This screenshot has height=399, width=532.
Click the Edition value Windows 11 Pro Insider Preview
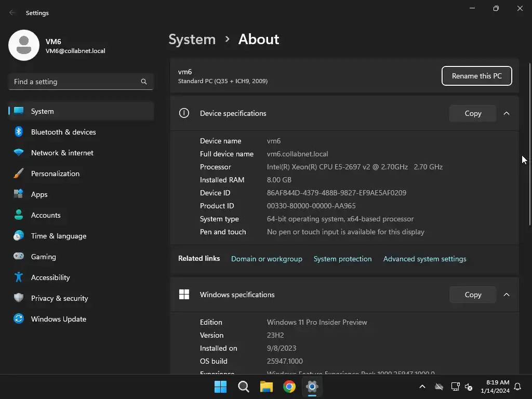[317, 322]
